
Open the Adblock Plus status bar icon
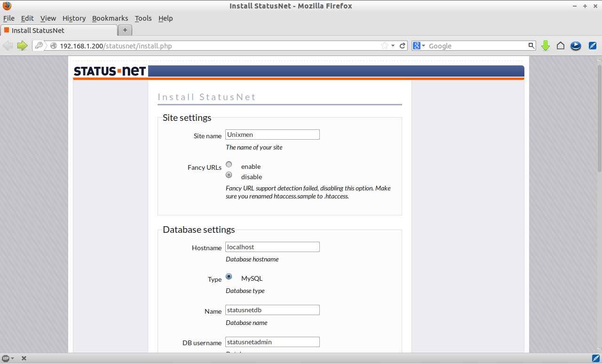pos(6,358)
